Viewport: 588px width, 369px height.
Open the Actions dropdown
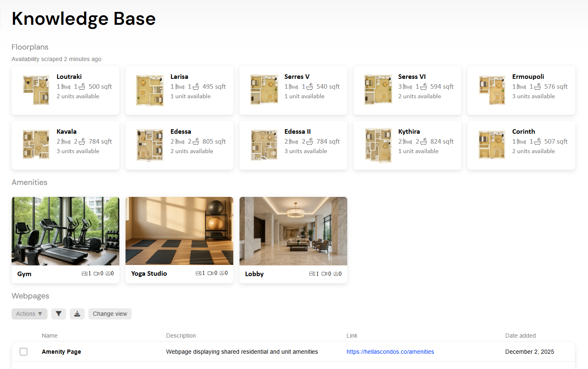(x=29, y=314)
